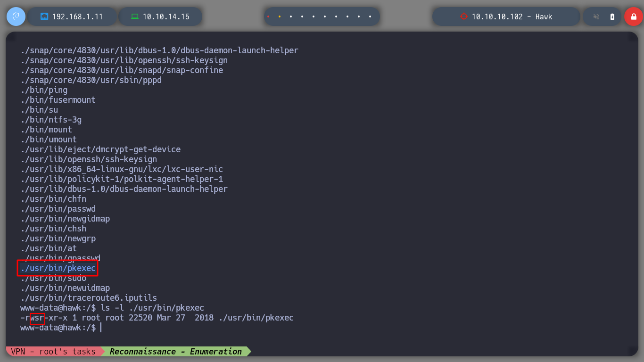This screenshot has height=362, width=644.
Task: Click the 10.10.10.102 - Hawk target label
Action: [x=512, y=16]
